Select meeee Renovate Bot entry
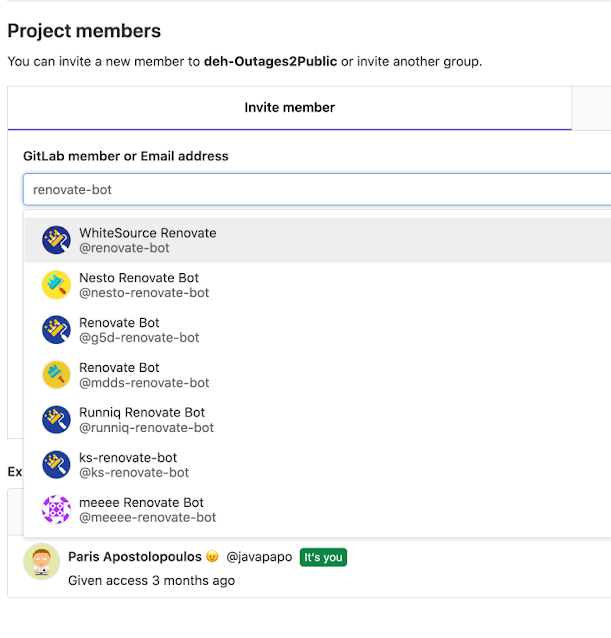 [x=318, y=509]
